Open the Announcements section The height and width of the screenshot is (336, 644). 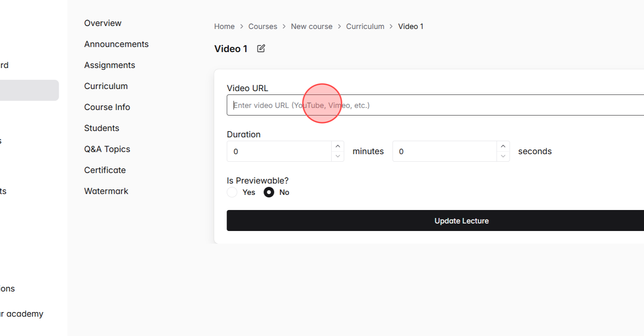tap(116, 44)
